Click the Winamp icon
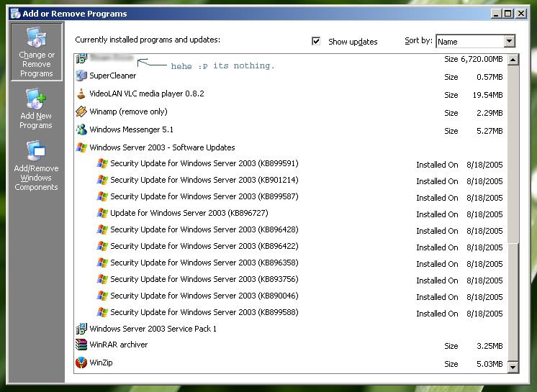 click(81, 111)
